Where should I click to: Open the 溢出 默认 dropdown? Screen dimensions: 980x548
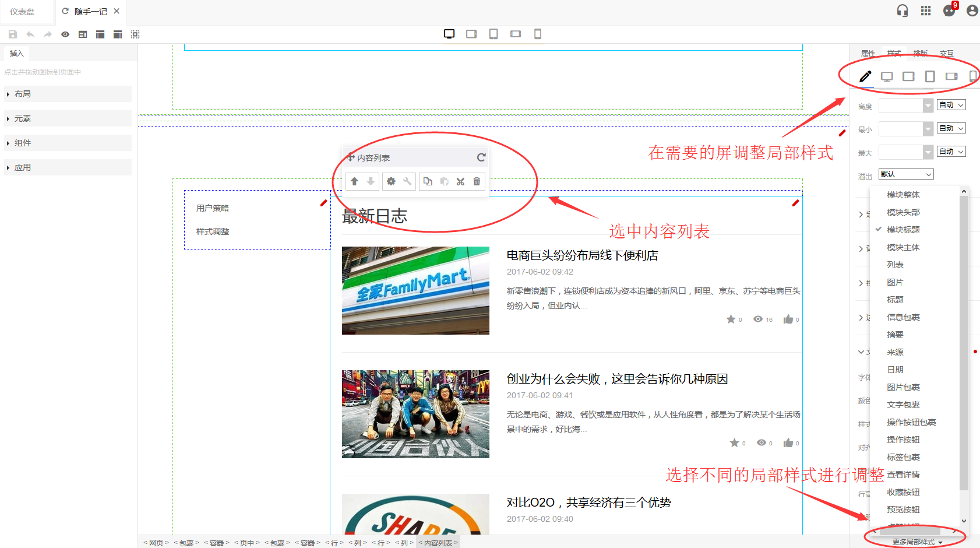click(906, 174)
